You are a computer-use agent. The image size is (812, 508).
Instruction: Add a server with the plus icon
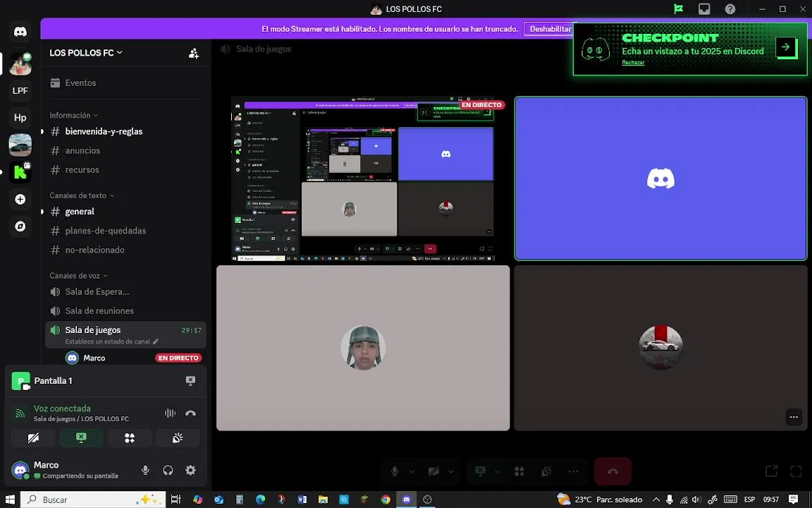click(20, 200)
